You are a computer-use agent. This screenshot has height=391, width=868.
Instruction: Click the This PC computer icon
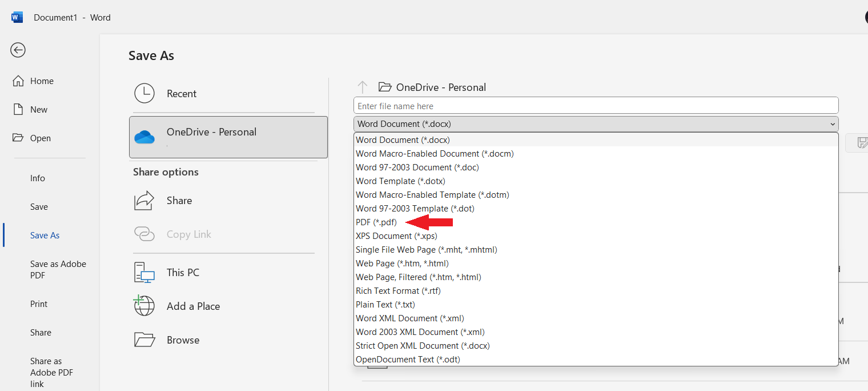144,273
